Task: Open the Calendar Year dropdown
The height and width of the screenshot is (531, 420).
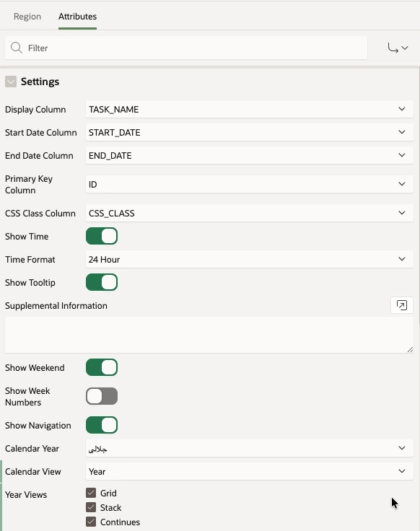Action: coord(249,448)
